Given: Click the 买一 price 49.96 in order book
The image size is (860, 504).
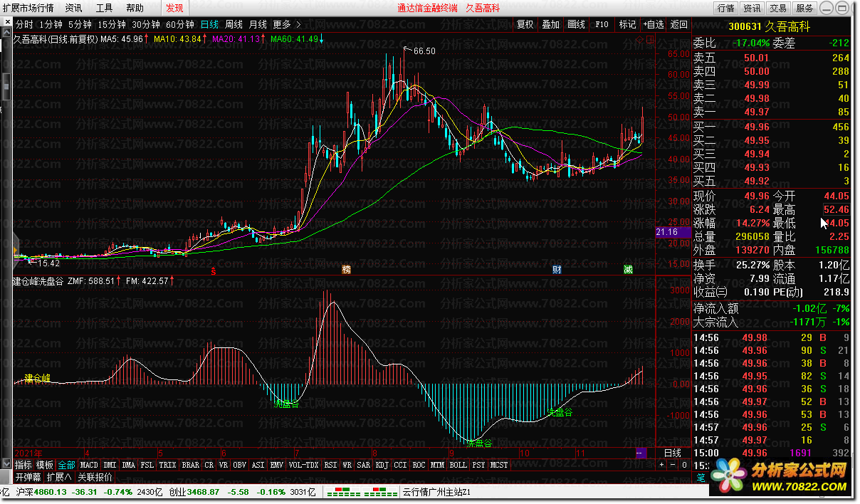Looking at the screenshot, I should 756,127.
